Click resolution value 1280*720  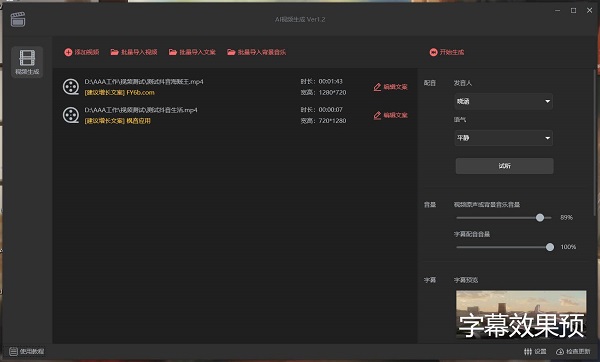332,93
